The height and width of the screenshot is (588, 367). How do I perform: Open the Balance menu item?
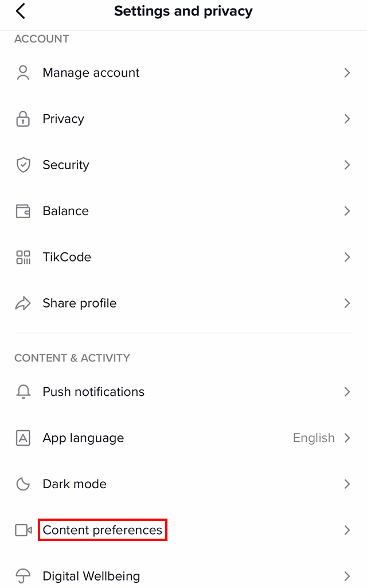(65, 211)
